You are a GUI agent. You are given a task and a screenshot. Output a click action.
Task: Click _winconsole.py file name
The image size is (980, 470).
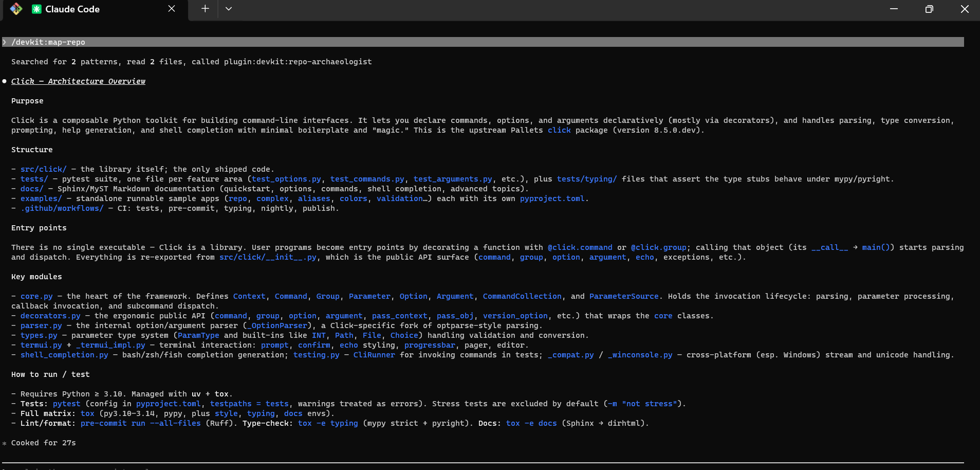coord(640,355)
